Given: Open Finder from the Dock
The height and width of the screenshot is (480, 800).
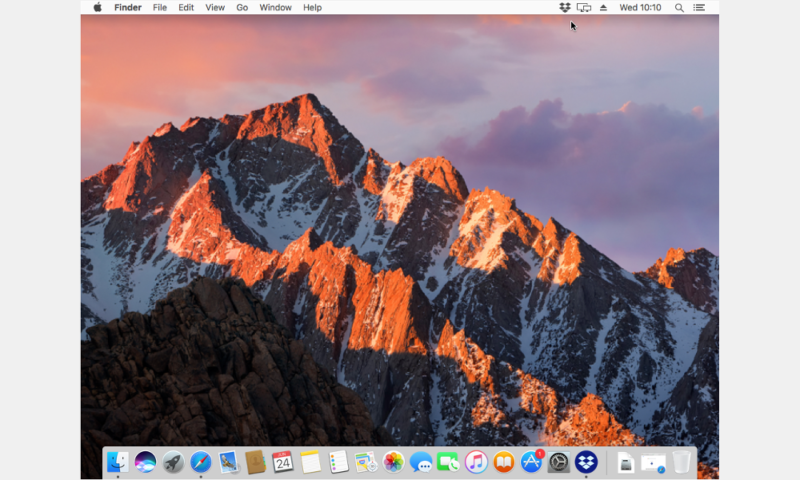Looking at the screenshot, I should tap(117, 462).
